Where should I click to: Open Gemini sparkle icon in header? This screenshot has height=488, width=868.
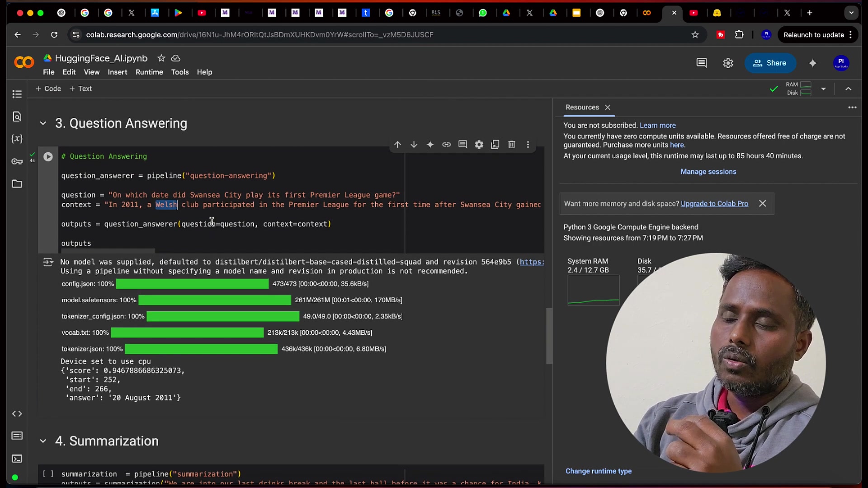[x=813, y=63]
